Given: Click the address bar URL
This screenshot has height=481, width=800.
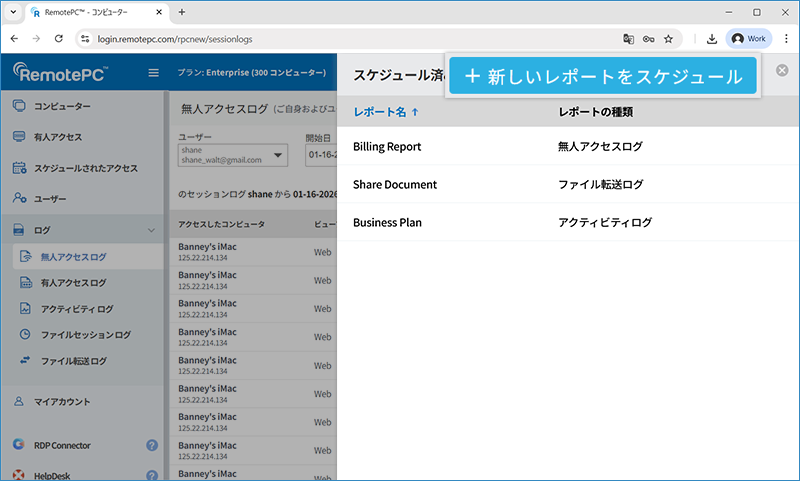Looking at the screenshot, I should [175, 39].
